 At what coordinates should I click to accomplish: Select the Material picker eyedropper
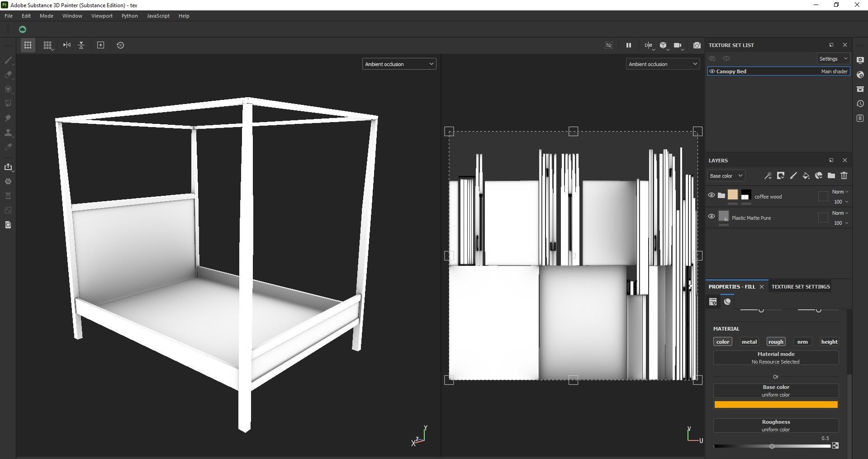[8, 147]
